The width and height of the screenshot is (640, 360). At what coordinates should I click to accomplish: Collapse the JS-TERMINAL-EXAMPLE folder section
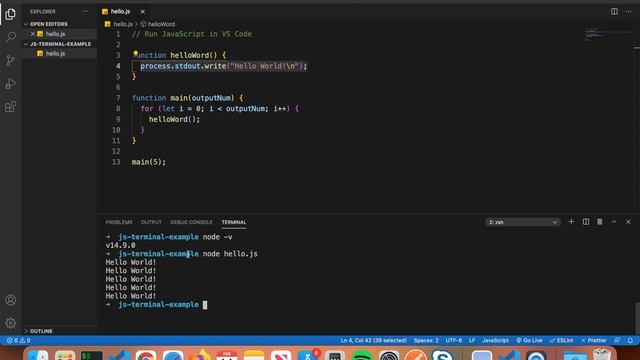[57, 44]
